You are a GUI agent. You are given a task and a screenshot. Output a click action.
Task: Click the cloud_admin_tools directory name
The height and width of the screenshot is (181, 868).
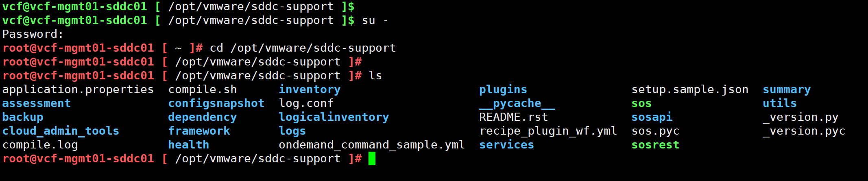click(x=61, y=131)
